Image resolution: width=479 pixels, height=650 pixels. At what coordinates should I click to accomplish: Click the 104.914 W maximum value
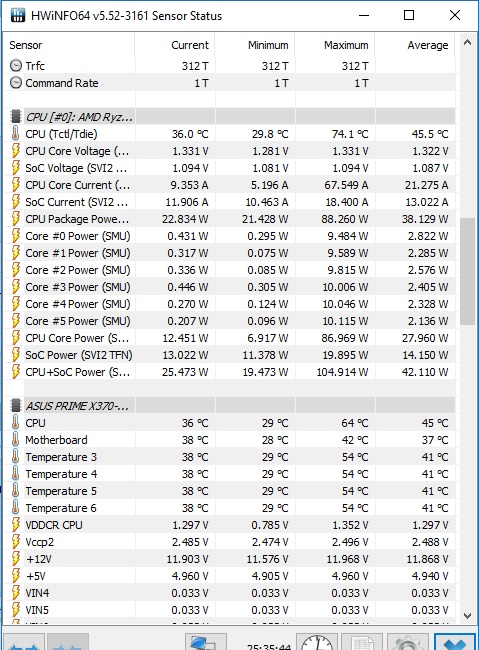[342, 372]
